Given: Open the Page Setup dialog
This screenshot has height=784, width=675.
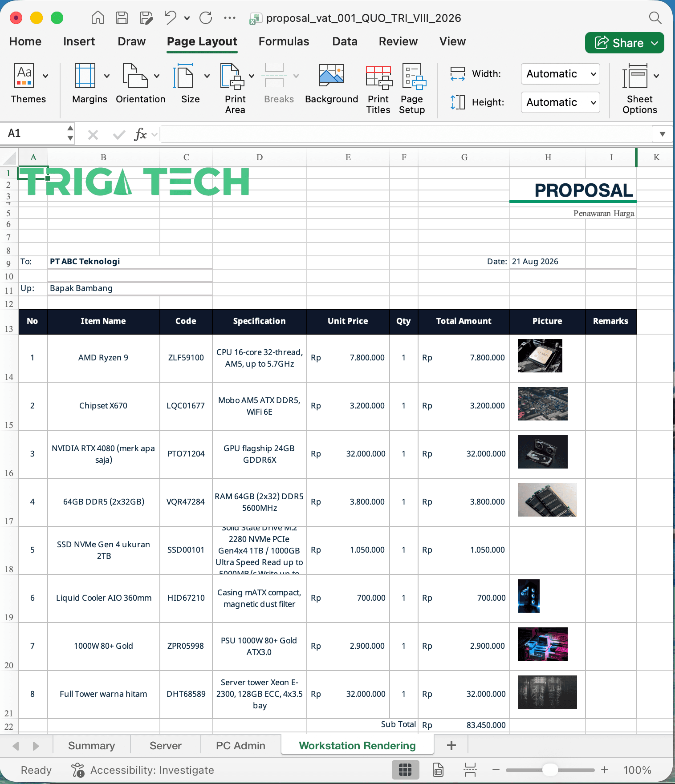Looking at the screenshot, I should point(412,88).
